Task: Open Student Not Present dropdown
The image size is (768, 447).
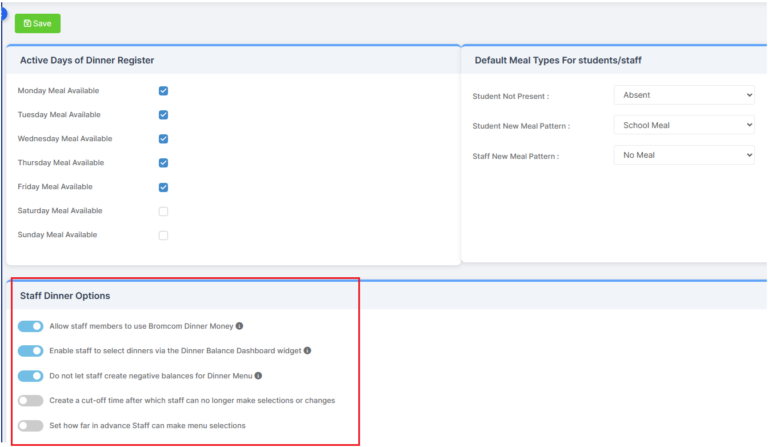Action: pyautogui.click(x=684, y=95)
